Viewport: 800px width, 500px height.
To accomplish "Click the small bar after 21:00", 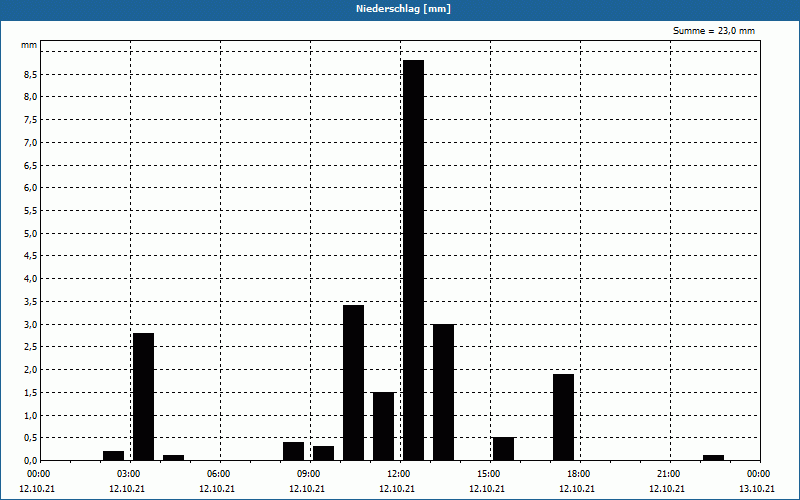I will tap(713, 458).
